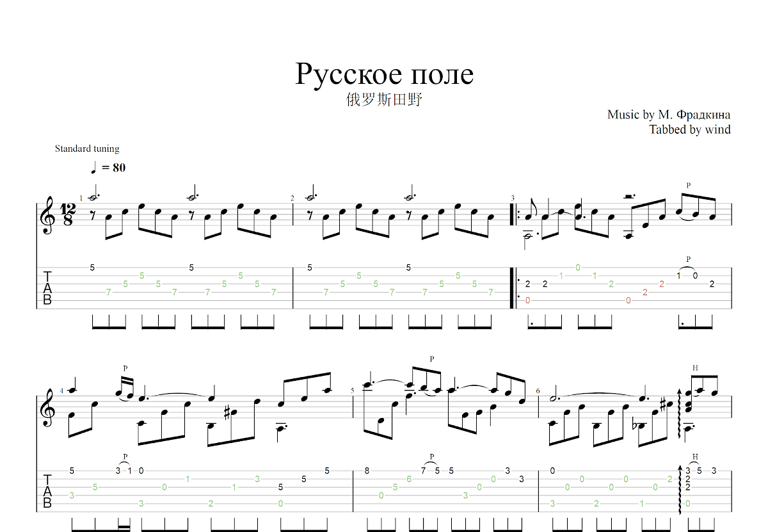Select the "Standard tuning" label
The width and height of the screenshot is (768, 532).
coord(87,149)
